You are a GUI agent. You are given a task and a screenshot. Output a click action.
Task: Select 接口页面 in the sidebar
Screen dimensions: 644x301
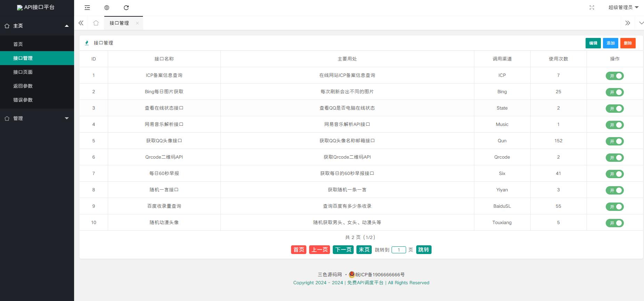(x=23, y=72)
